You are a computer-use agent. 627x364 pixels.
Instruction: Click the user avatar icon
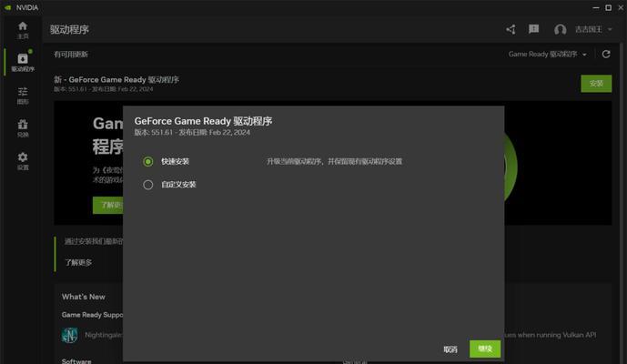560,29
